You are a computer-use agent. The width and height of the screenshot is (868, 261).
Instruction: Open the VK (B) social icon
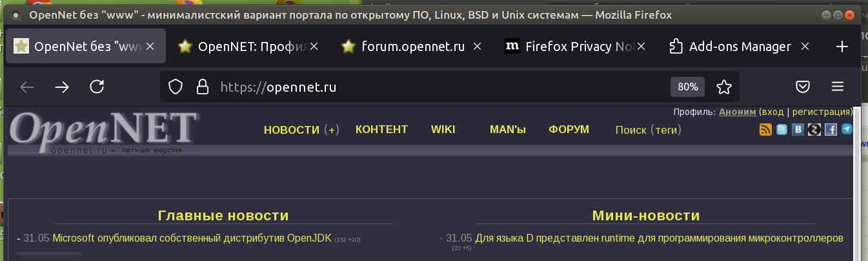point(798,129)
